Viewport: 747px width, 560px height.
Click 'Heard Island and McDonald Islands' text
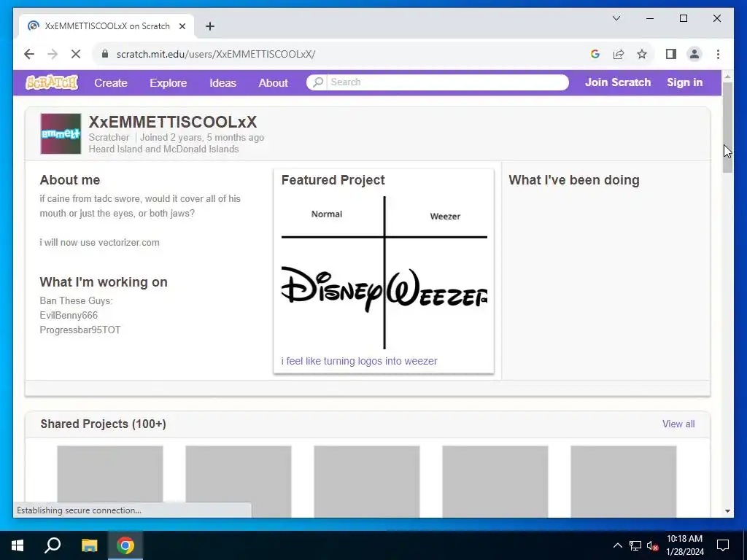pyautogui.click(x=163, y=149)
